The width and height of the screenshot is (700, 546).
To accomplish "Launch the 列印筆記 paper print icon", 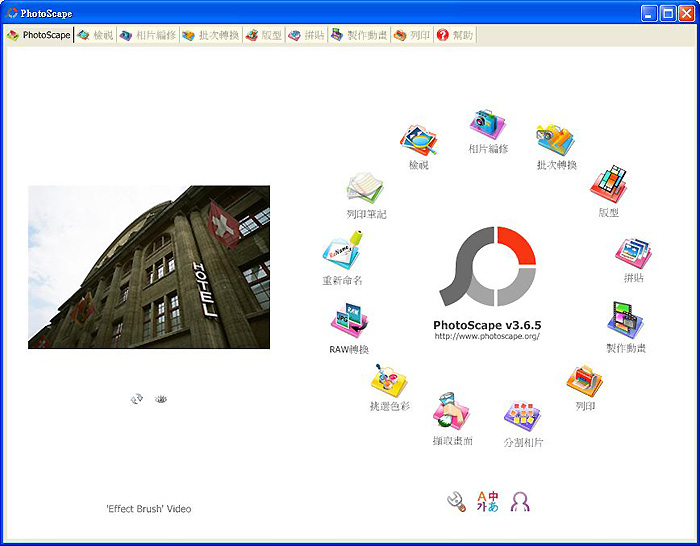I will 365,188.
